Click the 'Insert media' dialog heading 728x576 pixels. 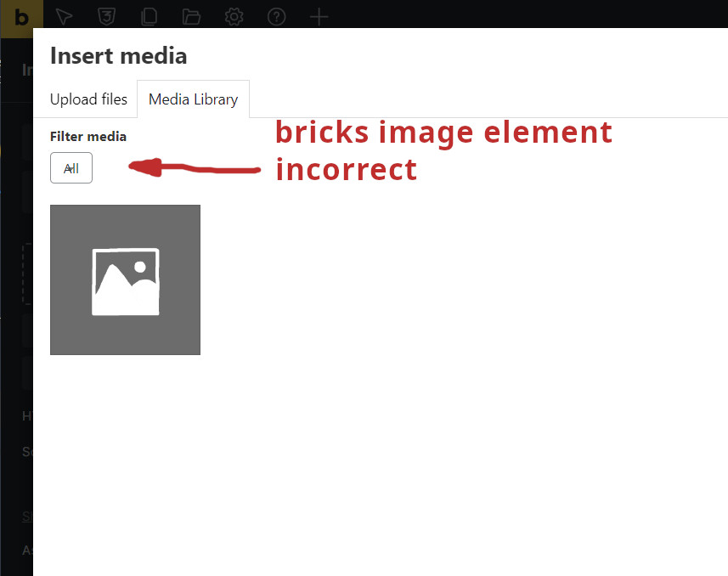pyautogui.click(x=118, y=56)
